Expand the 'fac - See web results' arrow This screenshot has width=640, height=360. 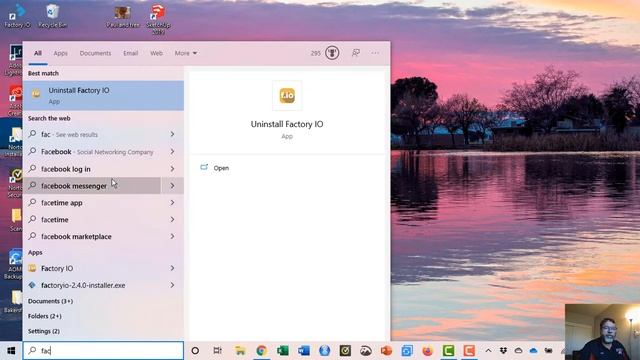coord(172,134)
